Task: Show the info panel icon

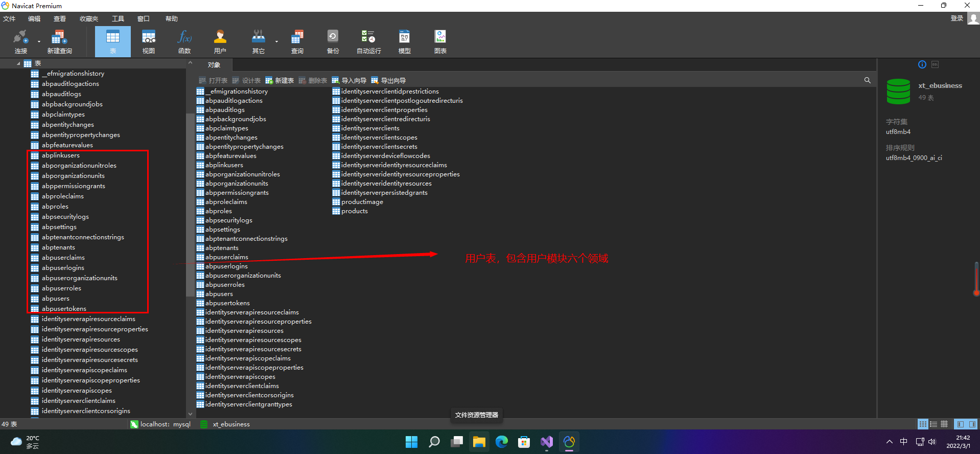Action: coord(922,64)
